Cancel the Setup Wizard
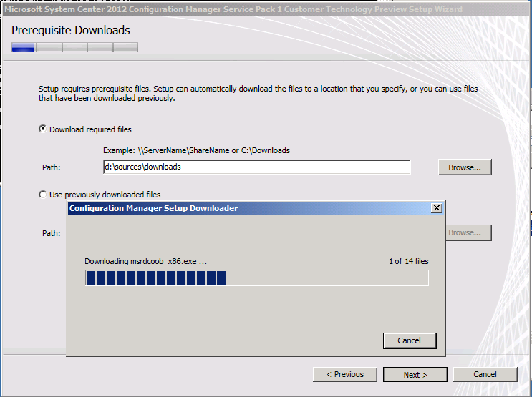532x397 pixels. (x=485, y=374)
